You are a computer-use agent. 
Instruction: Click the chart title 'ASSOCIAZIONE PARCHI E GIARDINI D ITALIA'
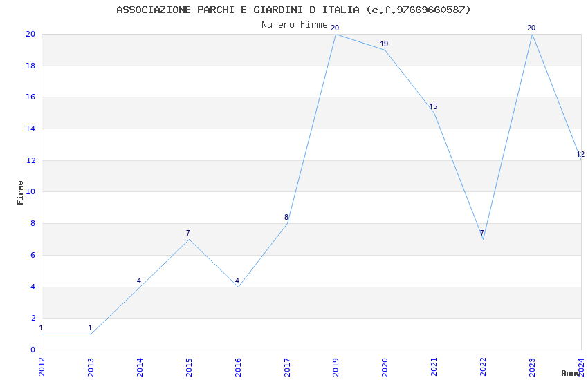238,10
